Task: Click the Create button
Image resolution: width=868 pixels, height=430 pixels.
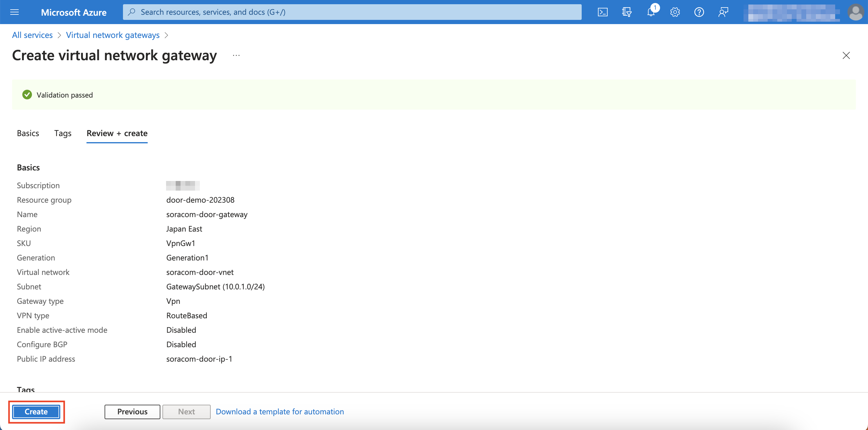Action: pyautogui.click(x=36, y=411)
